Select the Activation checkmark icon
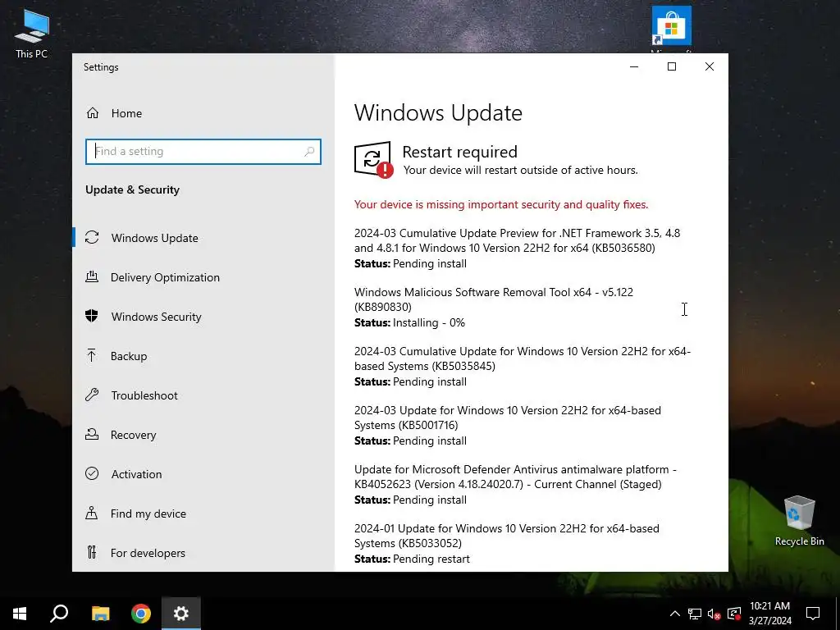The image size is (840, 630). pyautogui.click(x=92, y=473)
